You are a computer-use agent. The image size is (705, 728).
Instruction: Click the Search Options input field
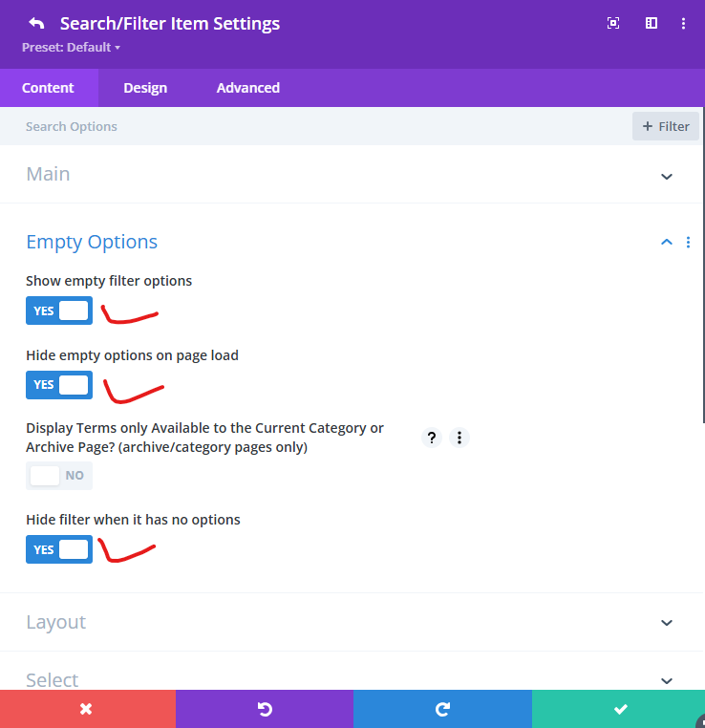315,126
